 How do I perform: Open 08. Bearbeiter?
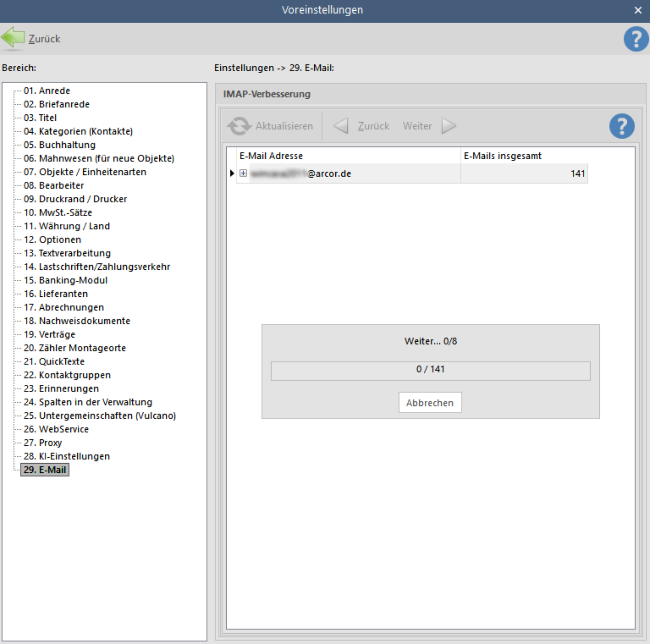coord(53,186)
